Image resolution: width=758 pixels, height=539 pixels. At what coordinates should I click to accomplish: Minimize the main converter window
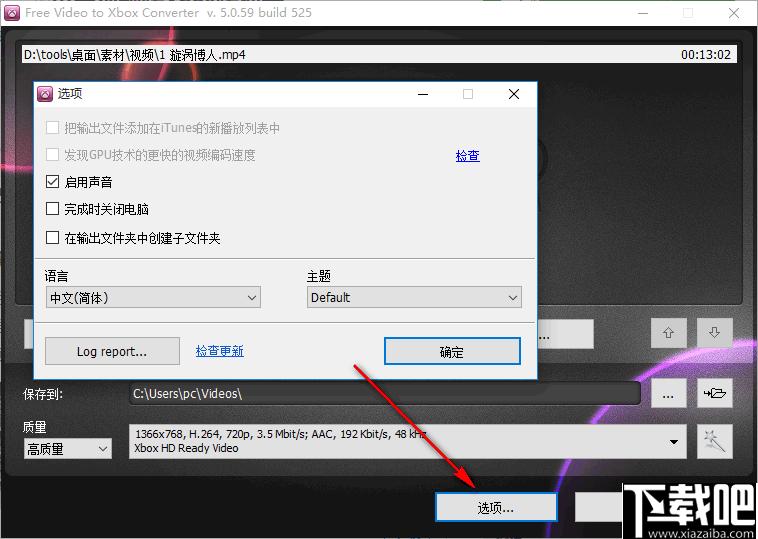[643, 13]
